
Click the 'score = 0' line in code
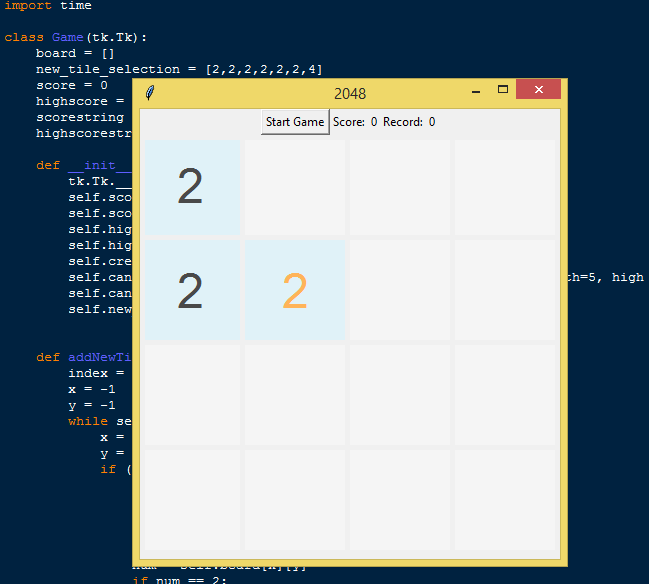click(x=71, y=86)
